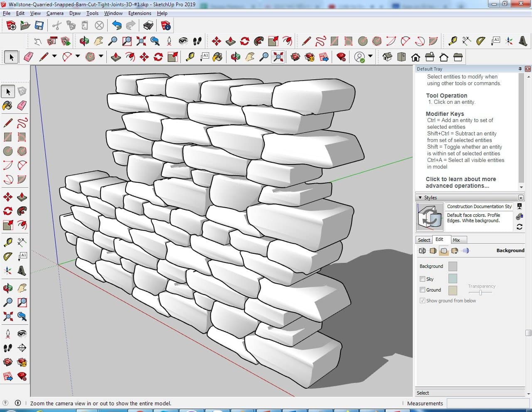Toggle Show ground from below checkbox

point(422,301)
